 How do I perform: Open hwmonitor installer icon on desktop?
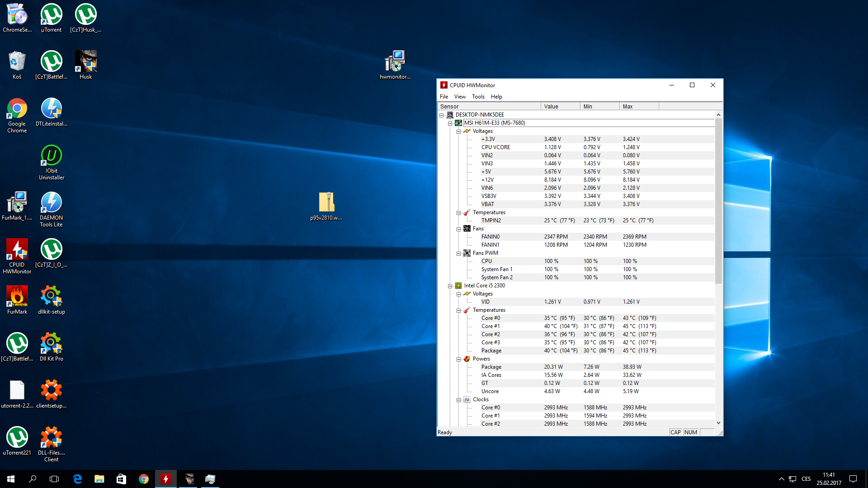coord(395,61)
